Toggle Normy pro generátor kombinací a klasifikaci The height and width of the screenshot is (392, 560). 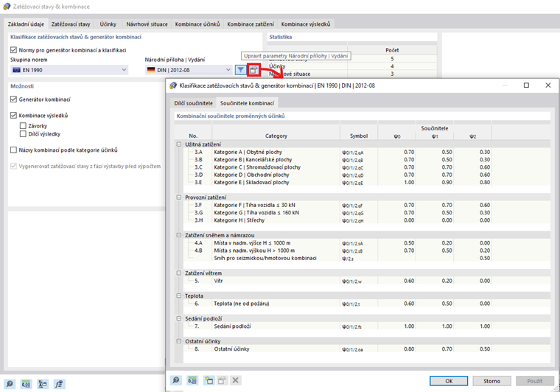13,50
